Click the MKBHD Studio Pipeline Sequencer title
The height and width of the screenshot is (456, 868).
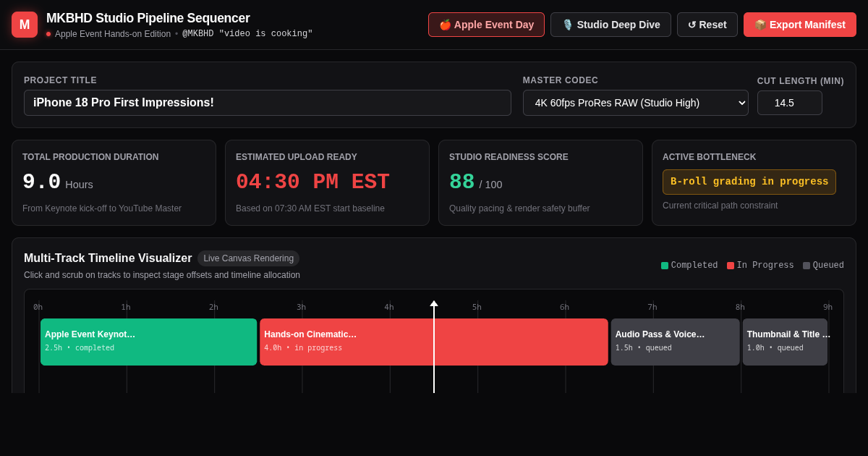148,18
